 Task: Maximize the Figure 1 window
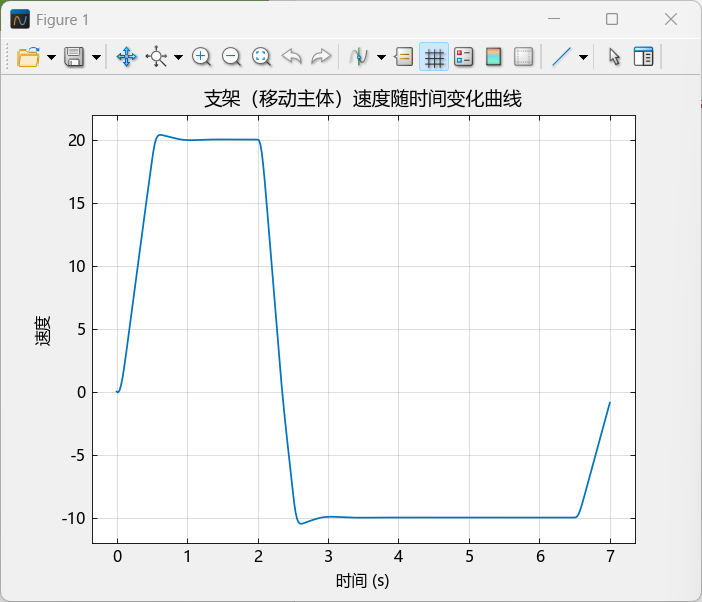(612, 19)
